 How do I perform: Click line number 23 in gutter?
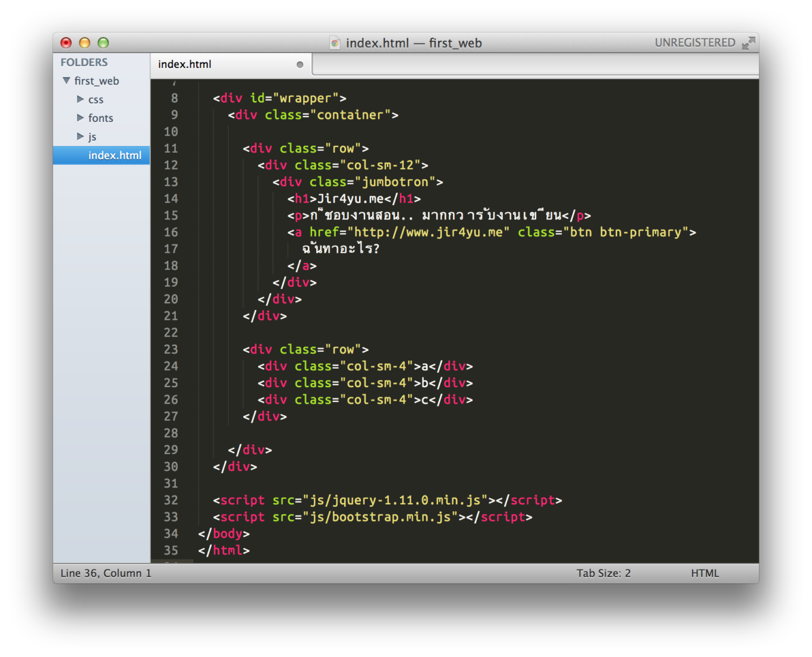pyautogui.click(x=171, y=350)
